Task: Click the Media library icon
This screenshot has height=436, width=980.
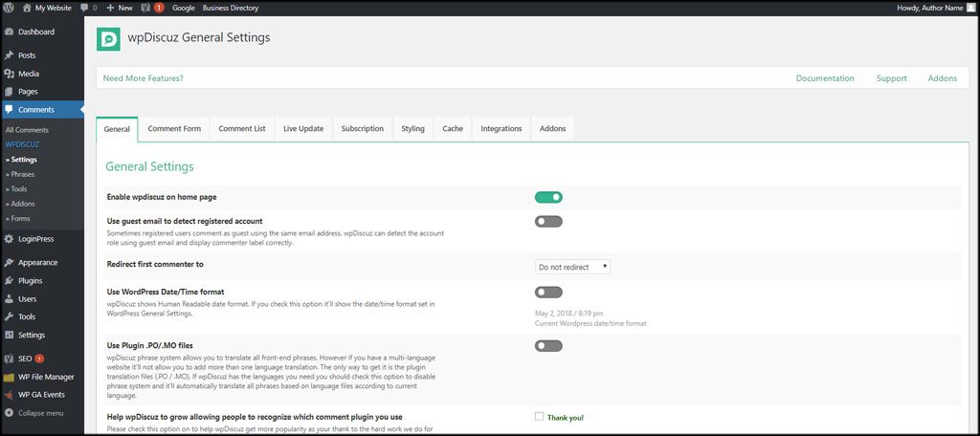Action: (x=9, y=74)
